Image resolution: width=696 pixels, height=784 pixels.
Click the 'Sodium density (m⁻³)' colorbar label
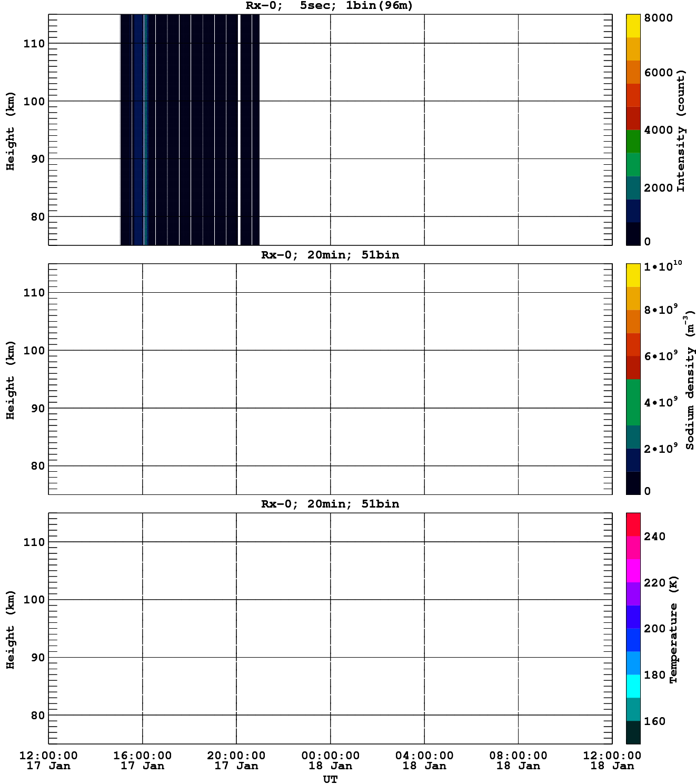[690, 380]
